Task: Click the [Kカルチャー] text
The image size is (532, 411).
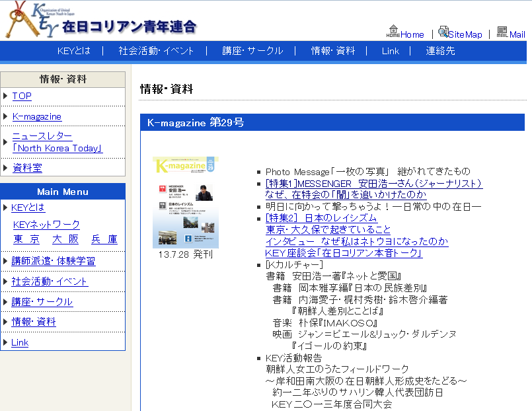Action: 294,264
